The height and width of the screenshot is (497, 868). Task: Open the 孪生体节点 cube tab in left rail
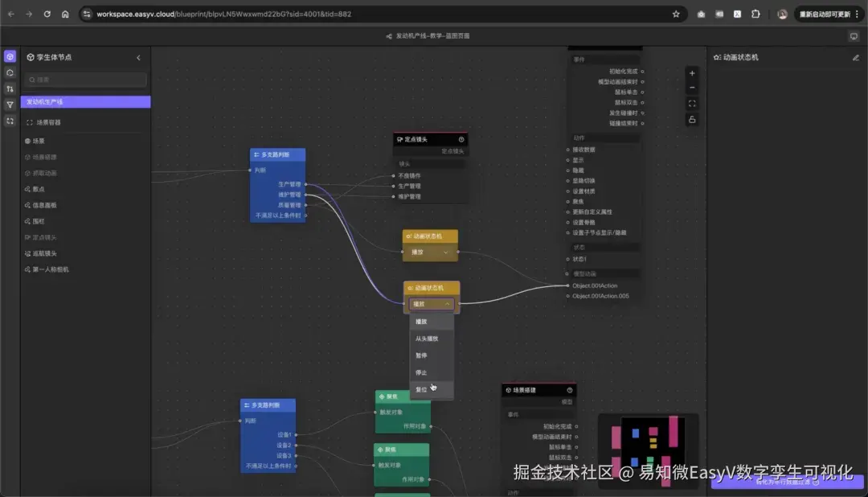[x=10, y=56]
